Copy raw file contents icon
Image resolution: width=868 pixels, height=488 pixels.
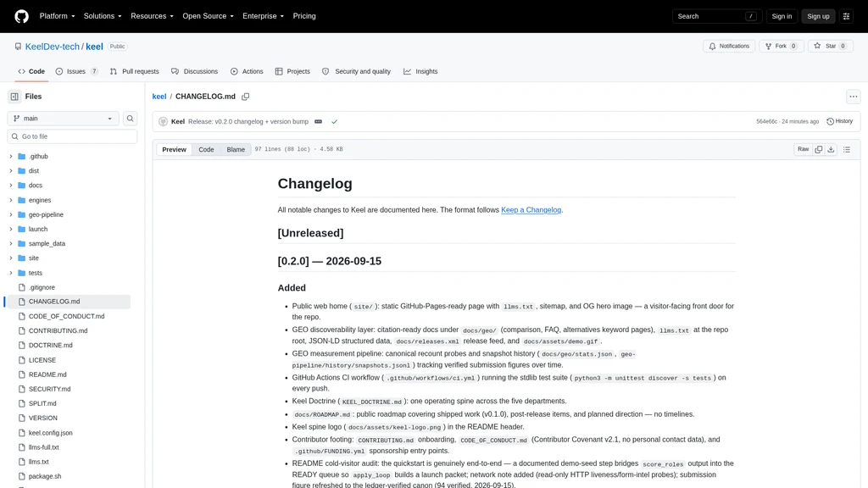[x=819, y=149]
